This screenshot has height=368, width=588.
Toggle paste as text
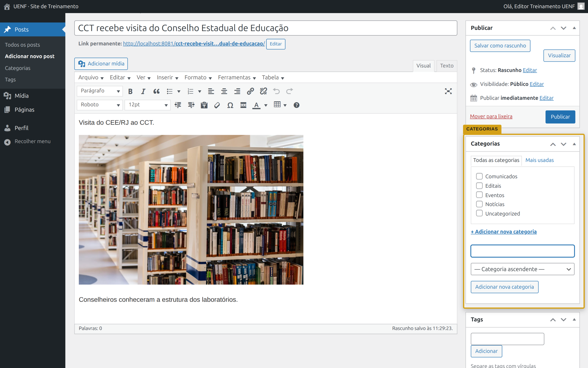click(204, 105)
